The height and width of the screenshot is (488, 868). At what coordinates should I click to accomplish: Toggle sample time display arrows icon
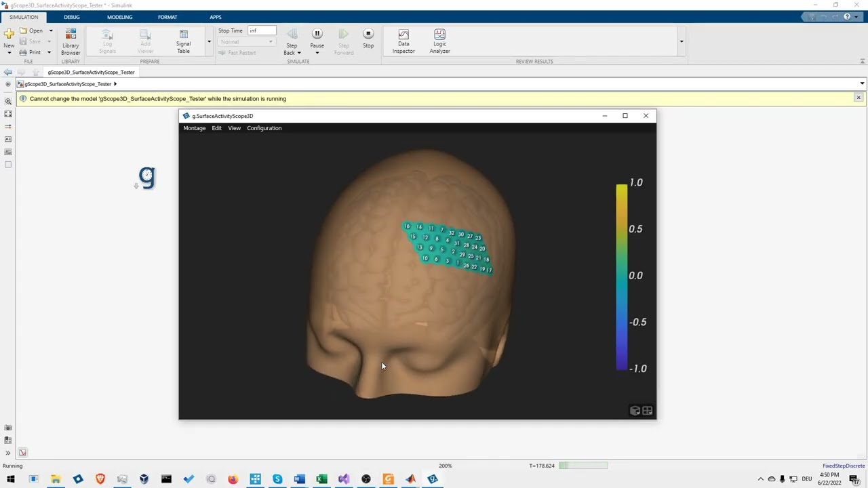[x=8, y=126]
